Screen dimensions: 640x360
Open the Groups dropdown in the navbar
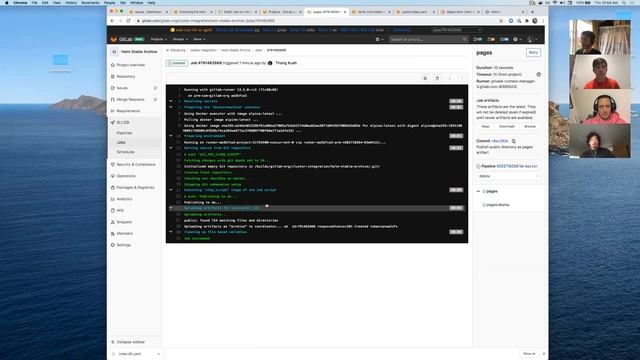pos(180,39)
